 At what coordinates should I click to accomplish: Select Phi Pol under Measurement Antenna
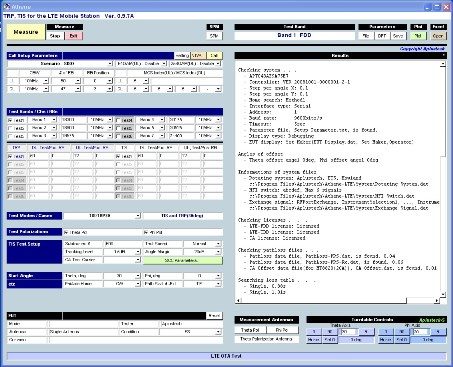pos(282,330)
